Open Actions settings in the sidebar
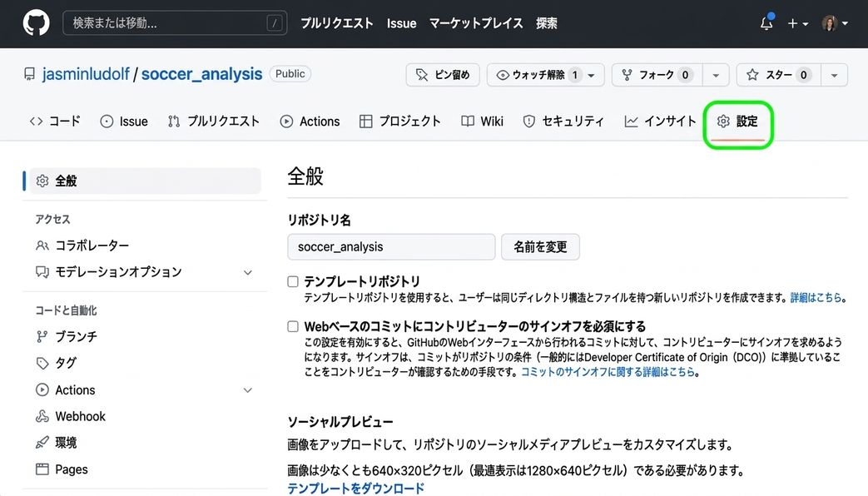Viewport: 868px width, 496px height. tap(75, 390)
